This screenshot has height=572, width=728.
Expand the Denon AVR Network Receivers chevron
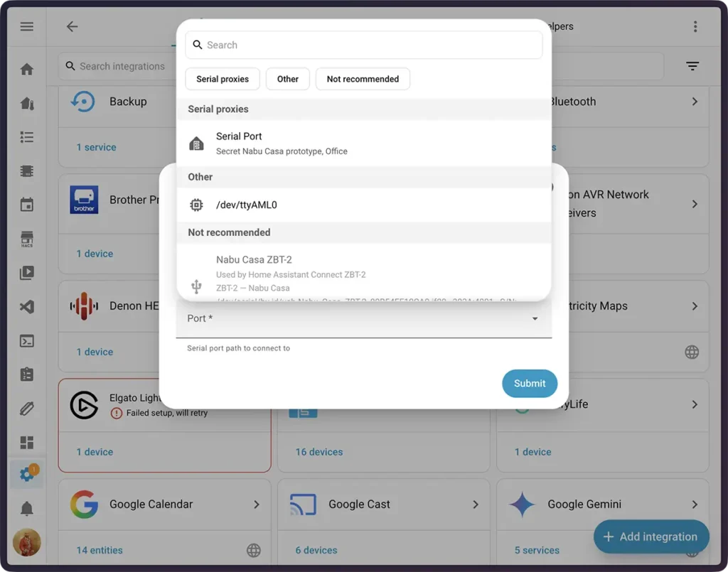point(695,204)
